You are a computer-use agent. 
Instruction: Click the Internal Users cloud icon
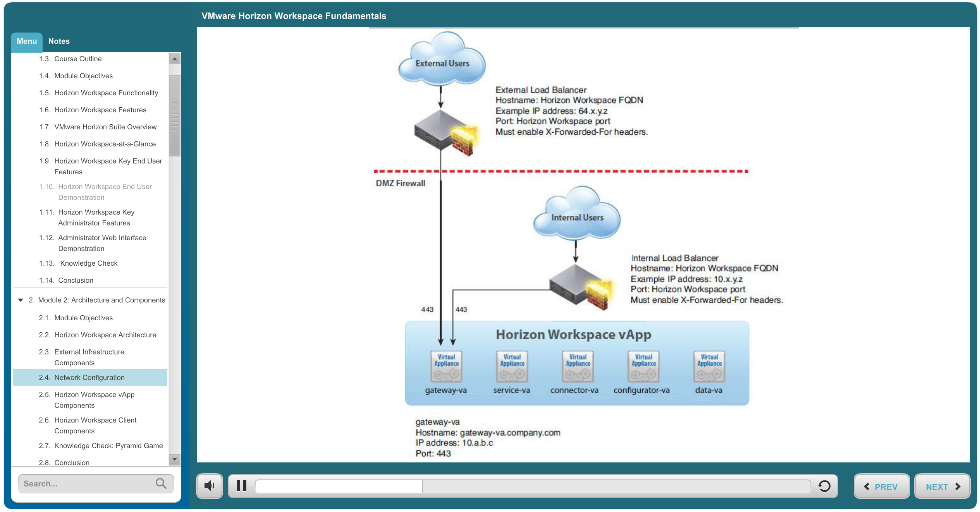[577, 213]
